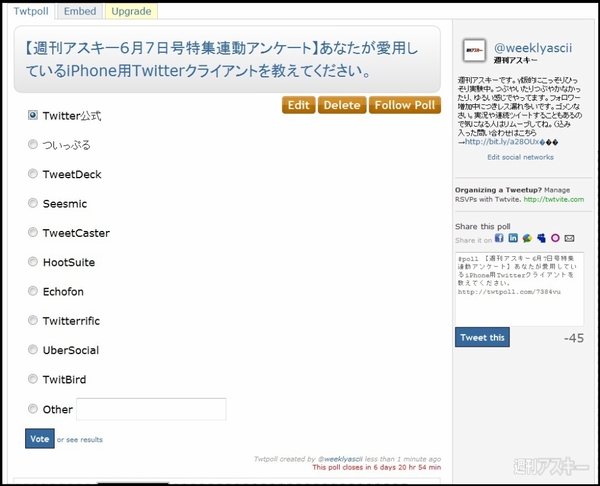
Task: Follow the bit.ly/a28OUx link
Action: 502,142
